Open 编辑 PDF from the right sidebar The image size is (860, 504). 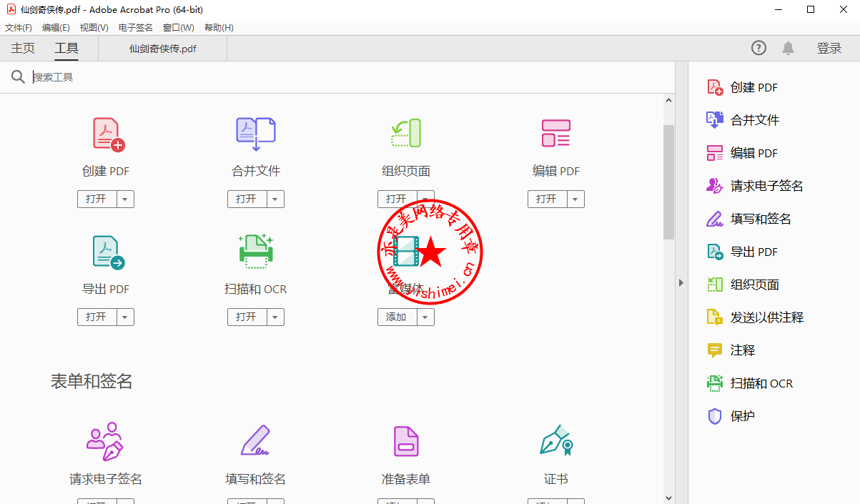pyautogui.click(x=742, y=153)
